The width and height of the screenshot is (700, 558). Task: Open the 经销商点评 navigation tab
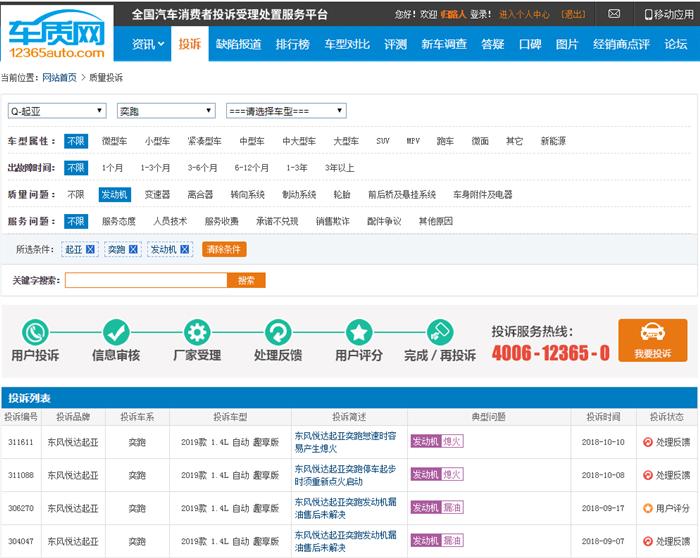[621, 44]
